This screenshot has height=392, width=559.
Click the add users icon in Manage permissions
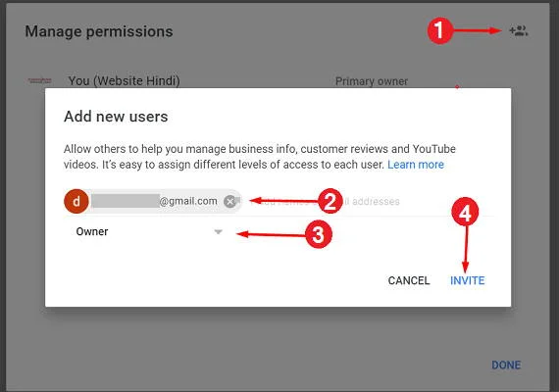(519, 31)
